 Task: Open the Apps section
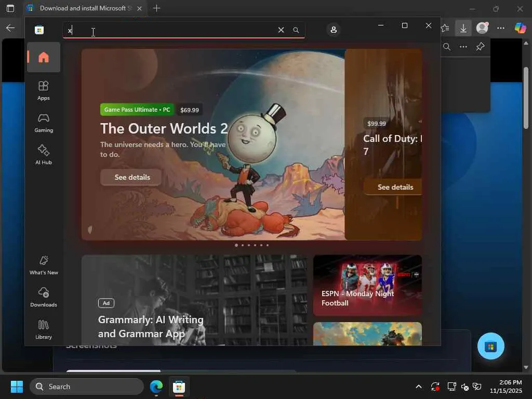tap(44, 90)
